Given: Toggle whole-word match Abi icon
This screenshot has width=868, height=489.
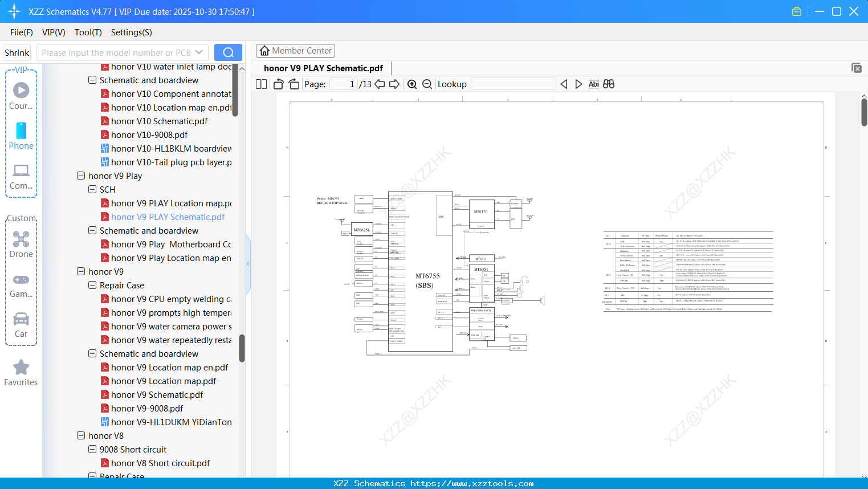Looking at the screenshot, I should click(593, 84).
